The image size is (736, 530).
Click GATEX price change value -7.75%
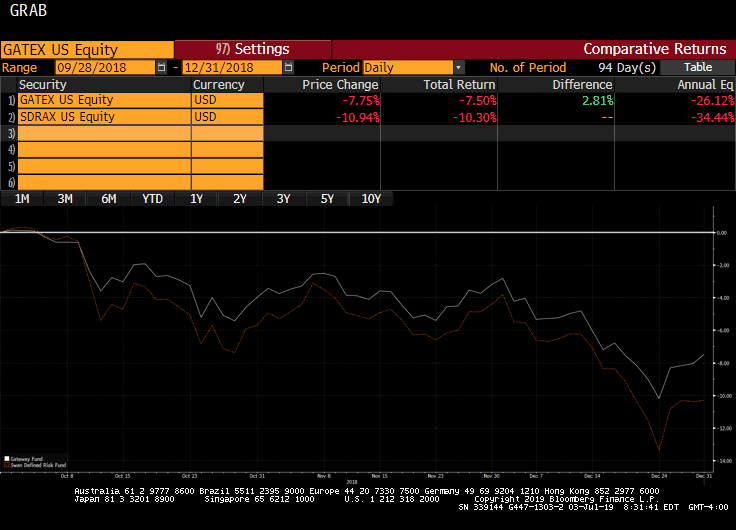pos(360,100)
